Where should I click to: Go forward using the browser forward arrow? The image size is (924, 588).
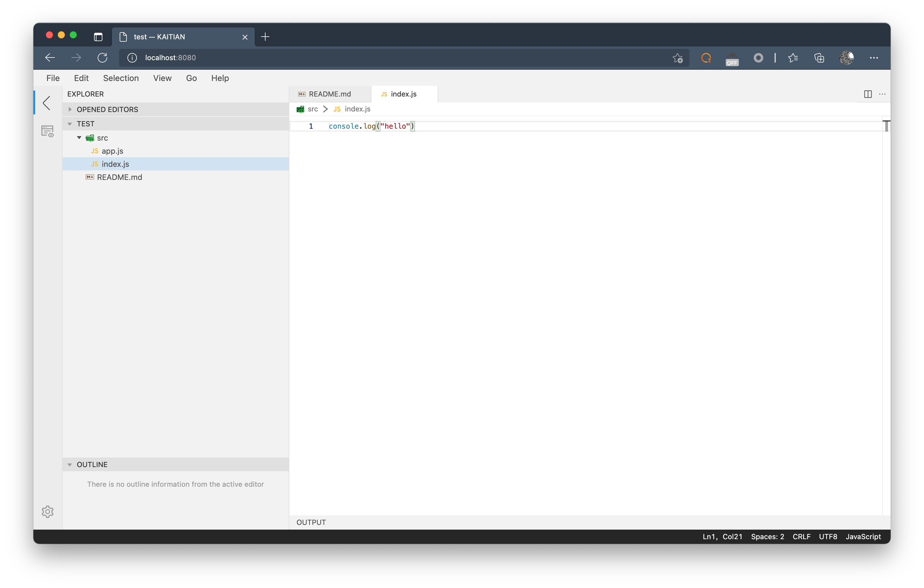(77, 57)
